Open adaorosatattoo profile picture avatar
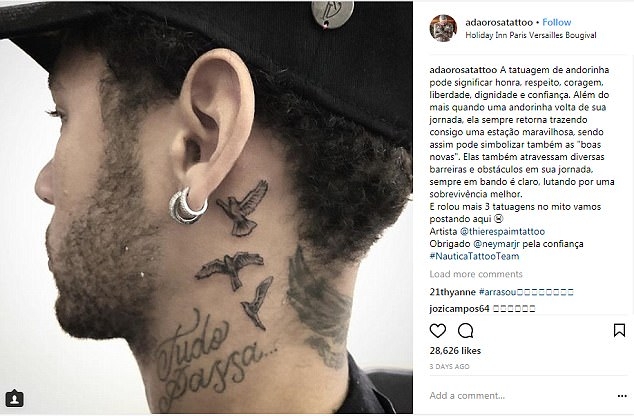The image size is (634, 416). 443,28
